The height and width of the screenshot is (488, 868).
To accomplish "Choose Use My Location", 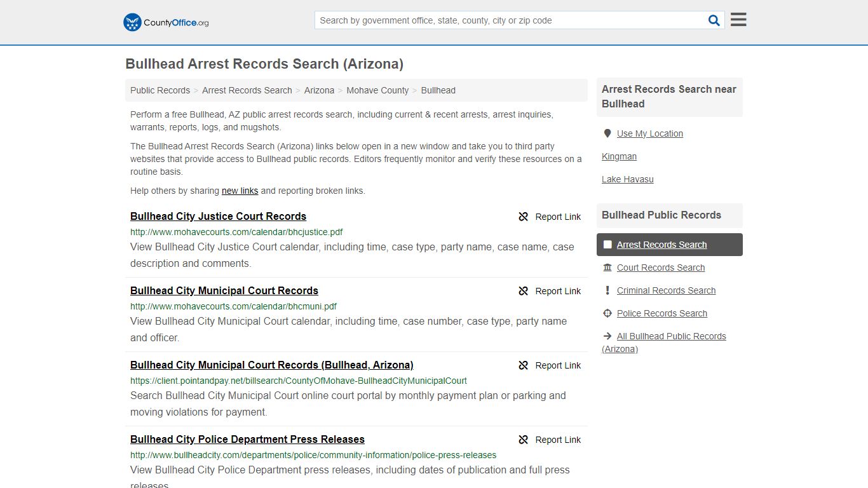I will click(650, 133).
